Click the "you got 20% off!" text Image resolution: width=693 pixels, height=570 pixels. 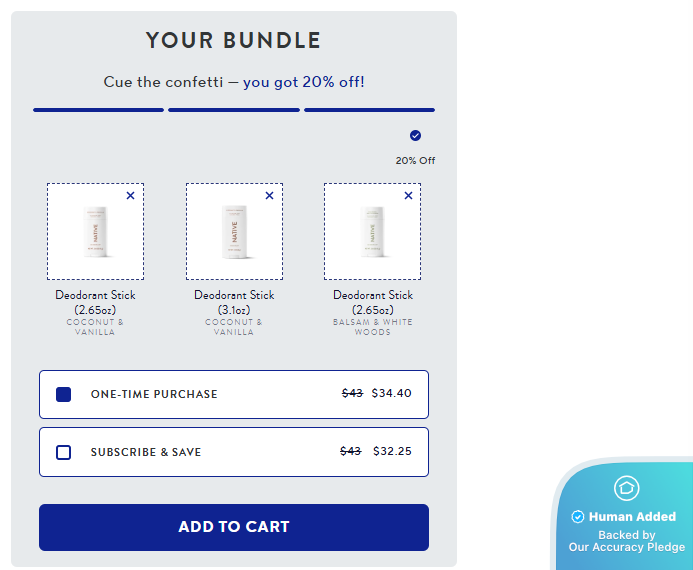click(x=303, y=82)
